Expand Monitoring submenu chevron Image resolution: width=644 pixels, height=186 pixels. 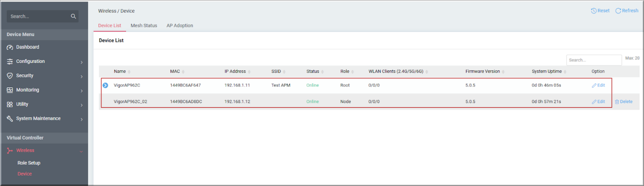[x=81, y=91]
